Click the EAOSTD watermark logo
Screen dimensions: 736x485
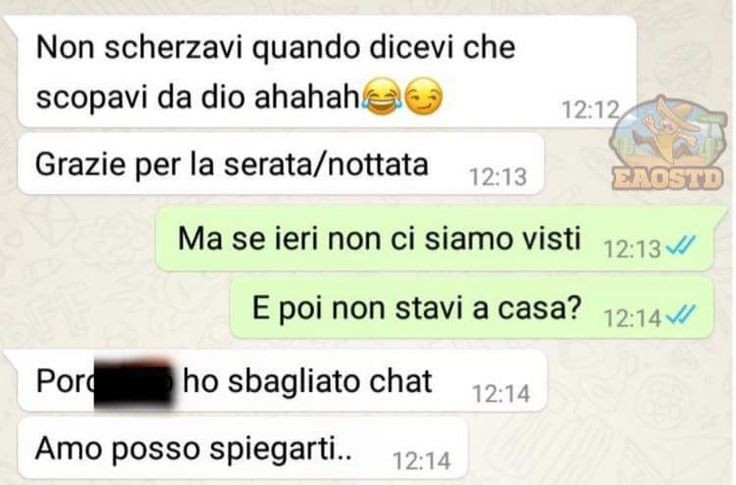click(x=666, y=143)
